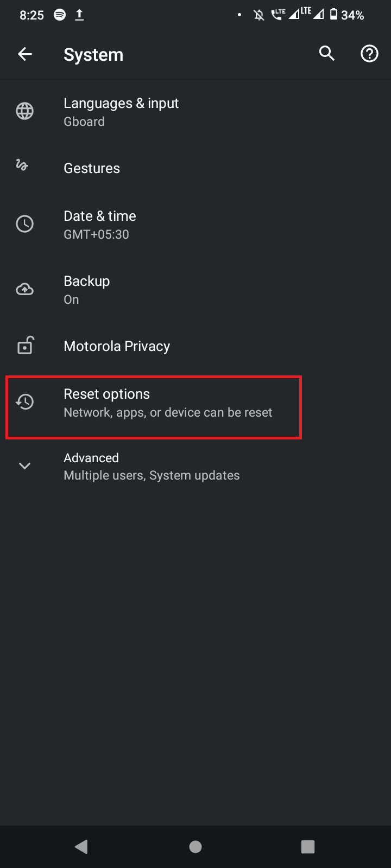Open the settings search magnifier

tap(327, 54)
